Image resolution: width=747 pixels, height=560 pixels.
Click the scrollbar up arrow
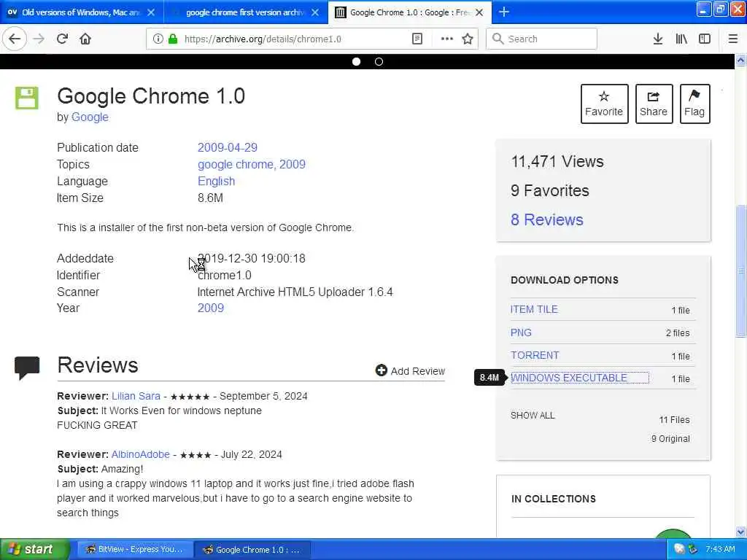740,60
